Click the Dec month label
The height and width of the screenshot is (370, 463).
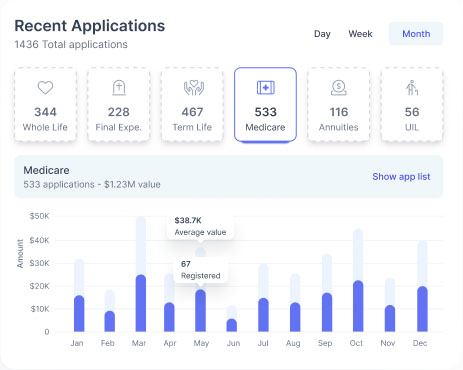pos(420,343)
